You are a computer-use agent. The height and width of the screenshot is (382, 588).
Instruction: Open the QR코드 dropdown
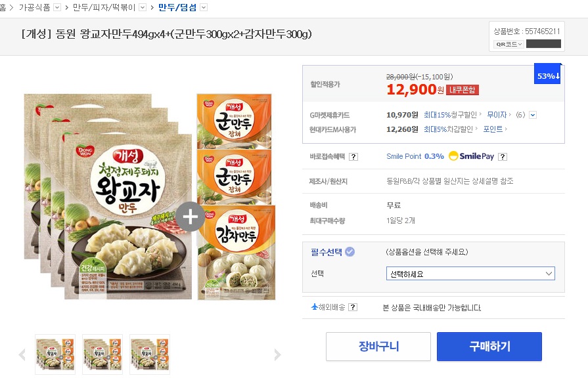(x=510, y=44)
